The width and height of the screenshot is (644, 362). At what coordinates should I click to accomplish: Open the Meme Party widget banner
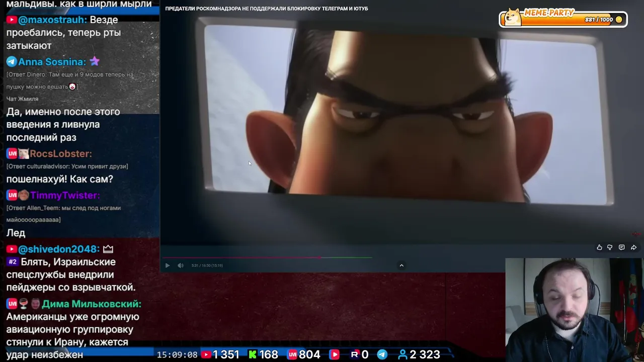click(563, 18)
